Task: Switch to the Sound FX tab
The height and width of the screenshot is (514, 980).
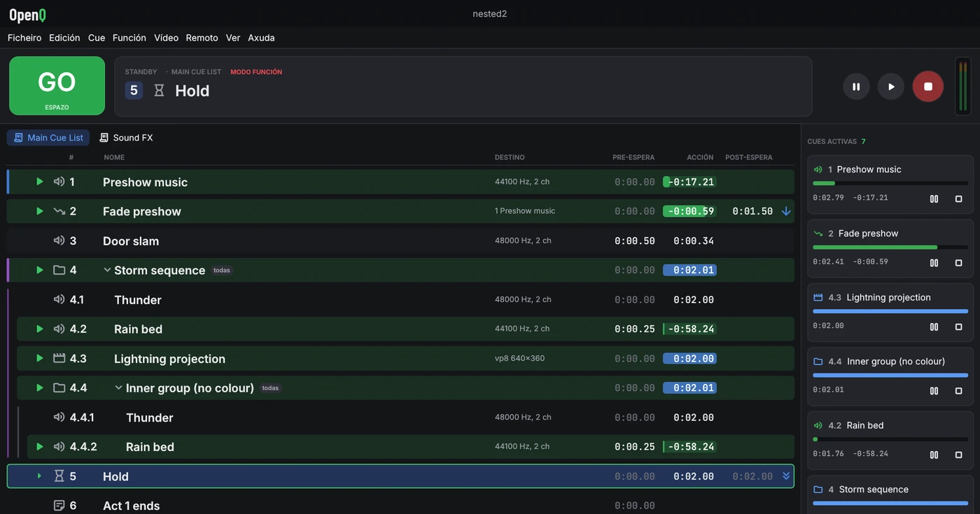Action: tap(126, 138)
